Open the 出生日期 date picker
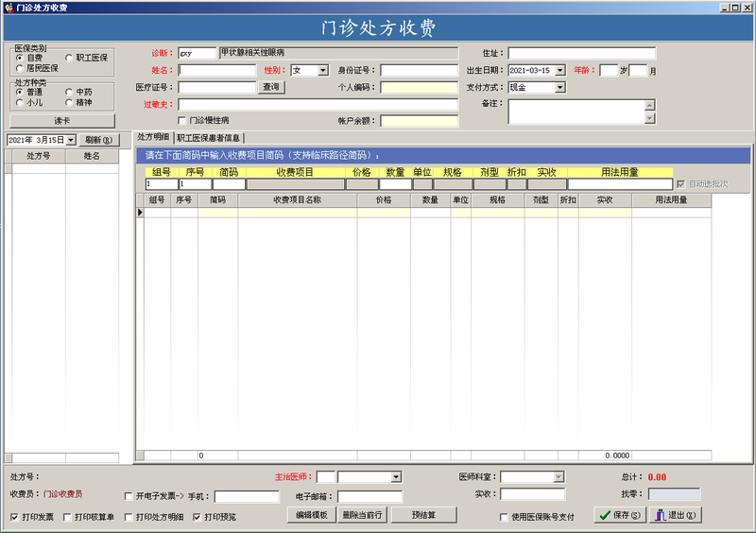 pos(559,71)
